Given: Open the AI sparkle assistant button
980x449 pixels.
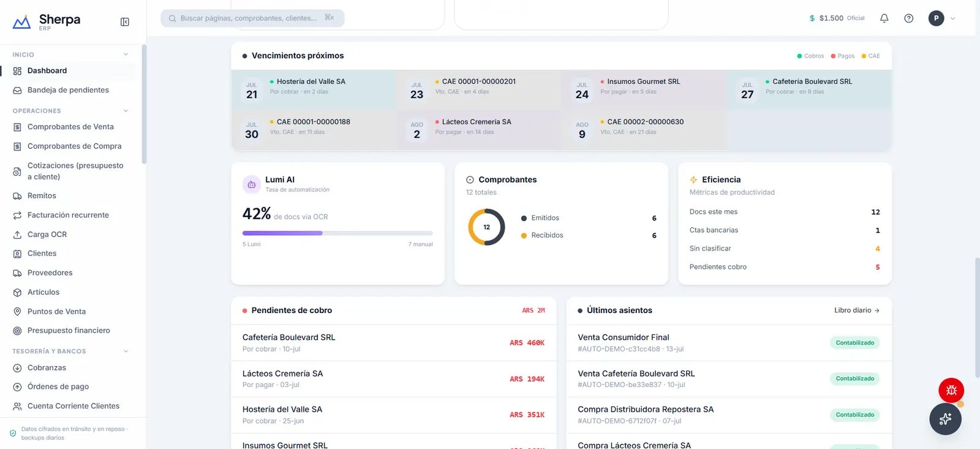Looking at the screenshot, I should tap(945, 419).
